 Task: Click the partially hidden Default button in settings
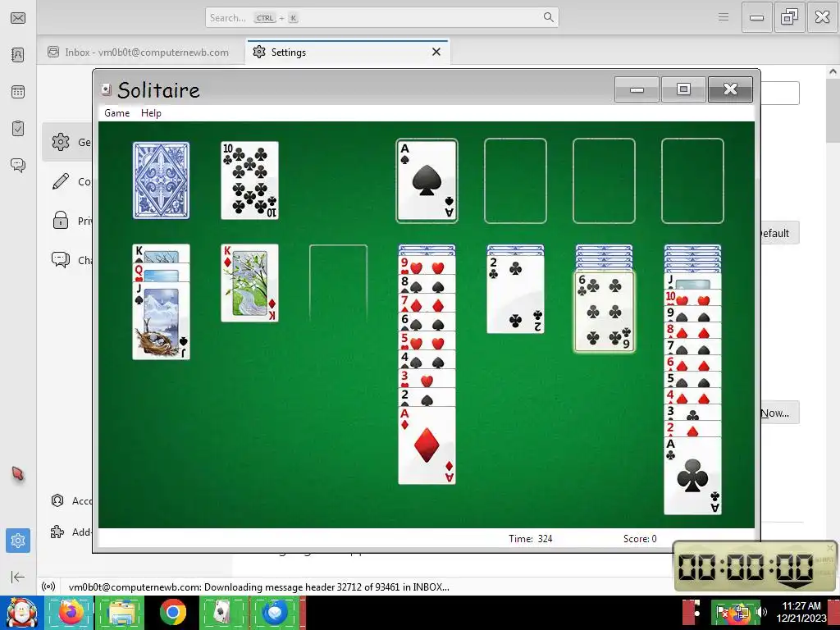(779, 233)
